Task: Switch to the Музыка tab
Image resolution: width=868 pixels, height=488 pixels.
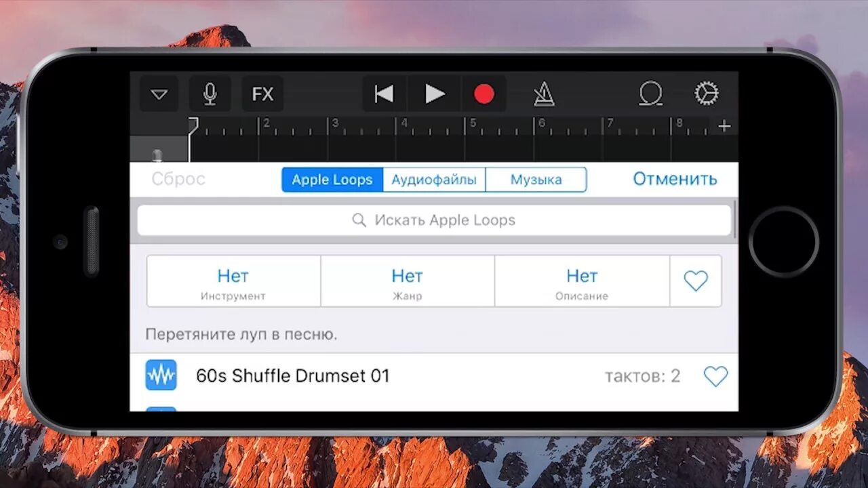Action: click(x=536, y=180)
